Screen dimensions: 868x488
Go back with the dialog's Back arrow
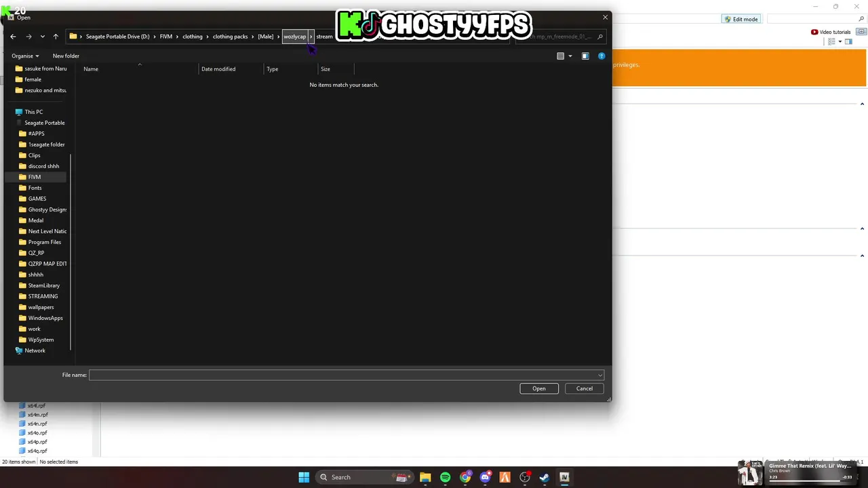tap(13, 37)
